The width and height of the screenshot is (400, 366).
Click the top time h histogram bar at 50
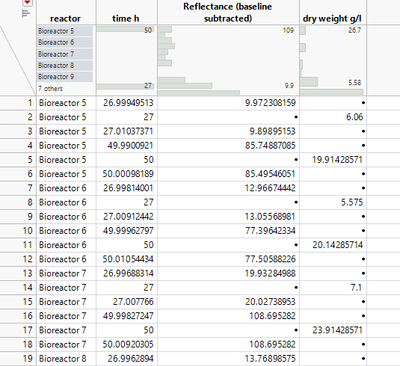point(125,29)
